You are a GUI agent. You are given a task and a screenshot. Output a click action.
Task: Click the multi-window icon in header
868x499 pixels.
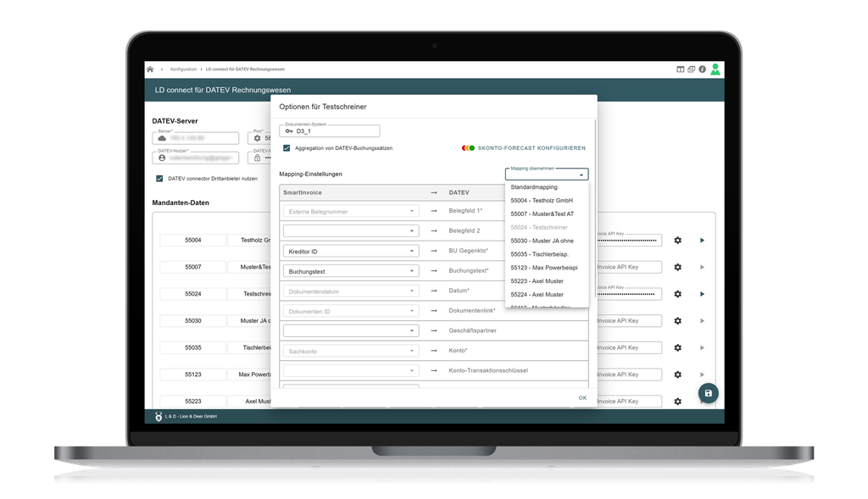point(692,69)
